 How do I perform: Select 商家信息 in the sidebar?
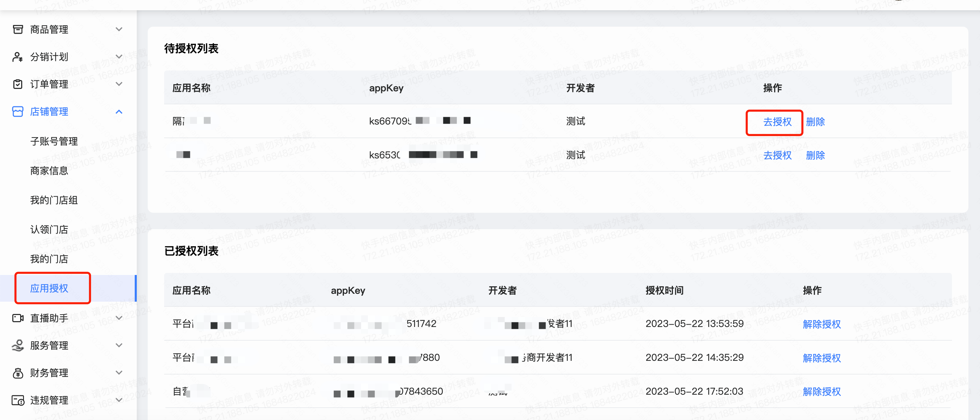pyautogui.click(x=49, y=171)
